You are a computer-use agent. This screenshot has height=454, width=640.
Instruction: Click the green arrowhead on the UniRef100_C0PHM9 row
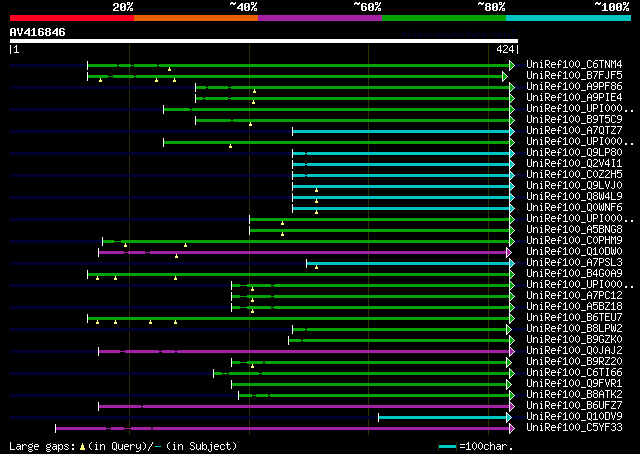(512, 241)
